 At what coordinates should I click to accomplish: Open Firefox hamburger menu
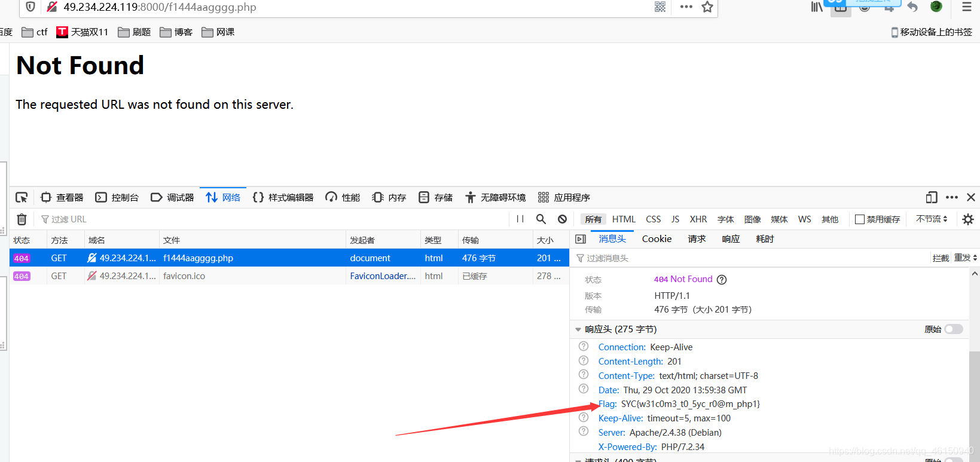[x=967, y=7]
